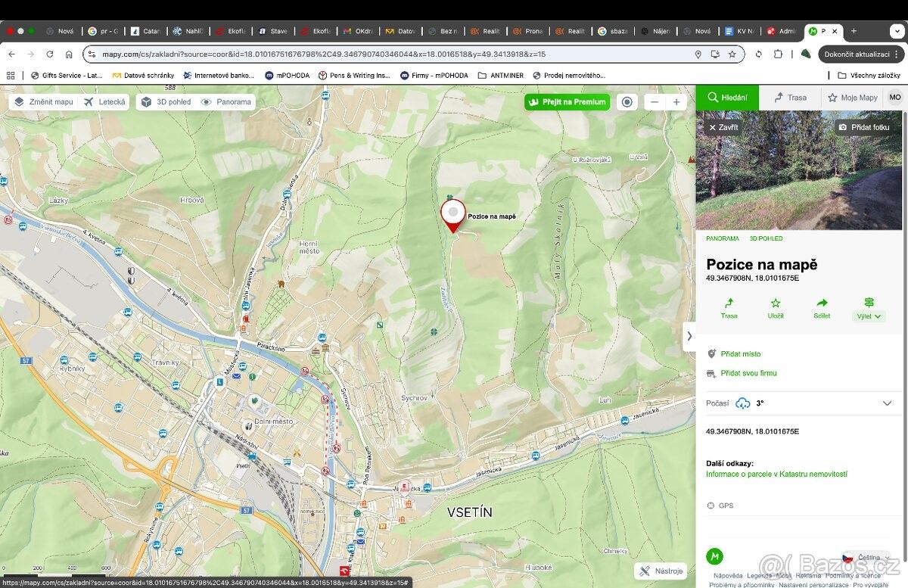Collapse the side panel with arrow handle
Viewport: 908px width, 588px height.
689,336
